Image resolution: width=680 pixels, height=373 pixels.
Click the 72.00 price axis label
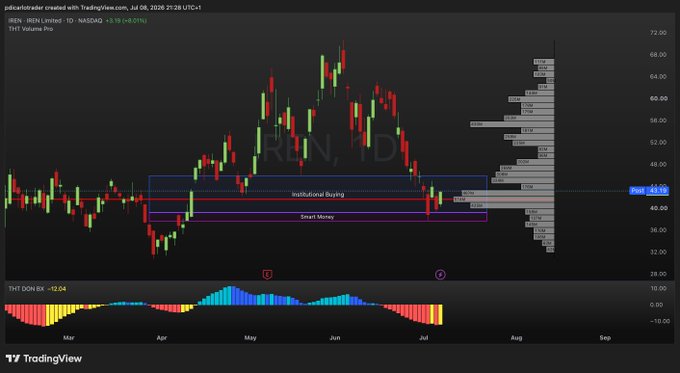point(658,33)
